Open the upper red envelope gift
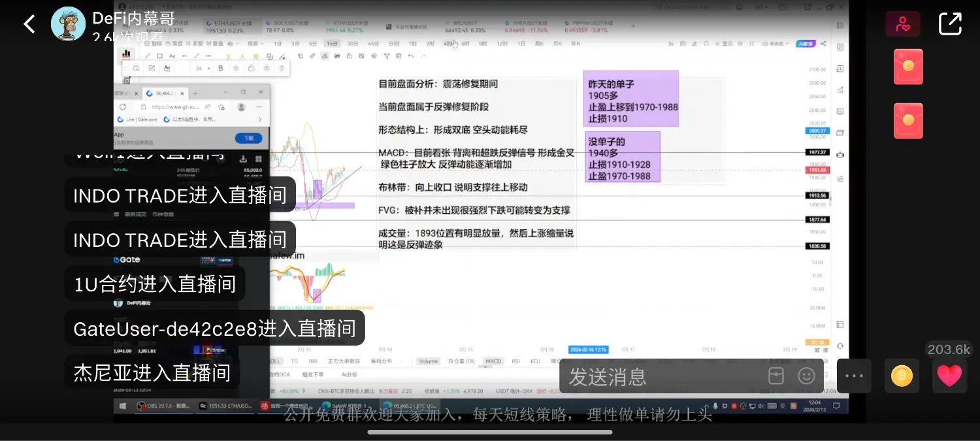The width and height of the screenshot is (980, 441). tap(908, 67)
